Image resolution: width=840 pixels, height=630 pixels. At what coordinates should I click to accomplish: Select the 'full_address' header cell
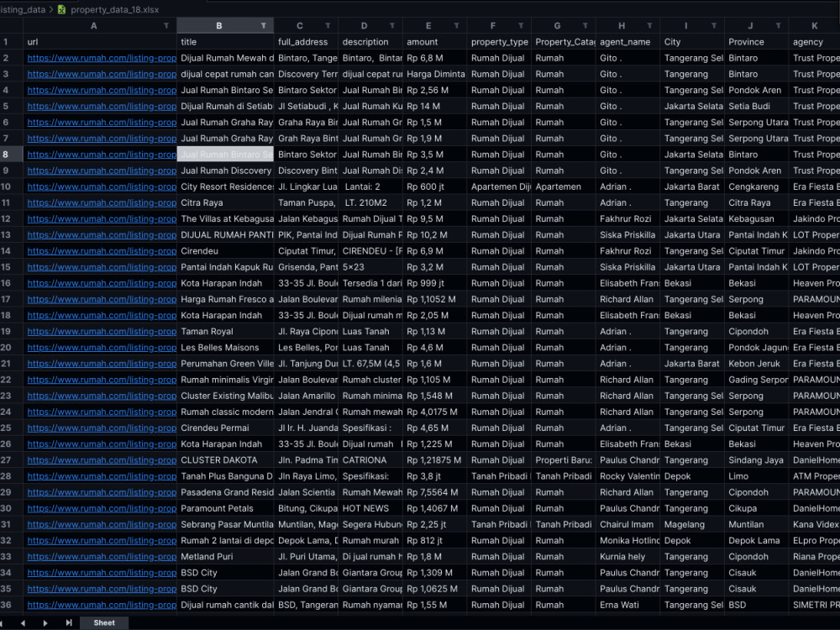pos(306,42)
